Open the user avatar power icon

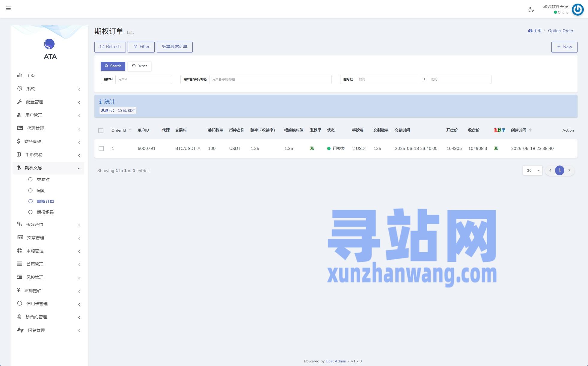[578, 9]
